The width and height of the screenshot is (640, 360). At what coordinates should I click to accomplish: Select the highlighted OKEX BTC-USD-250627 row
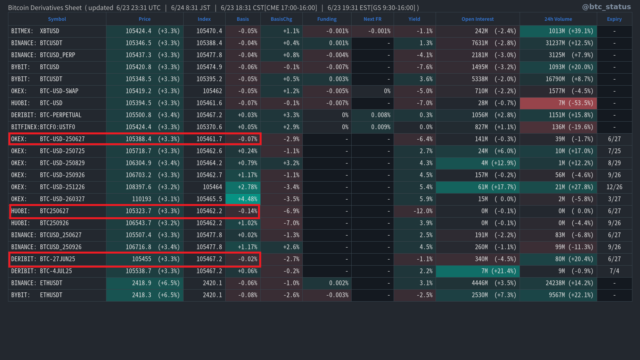tap(135, 139)
